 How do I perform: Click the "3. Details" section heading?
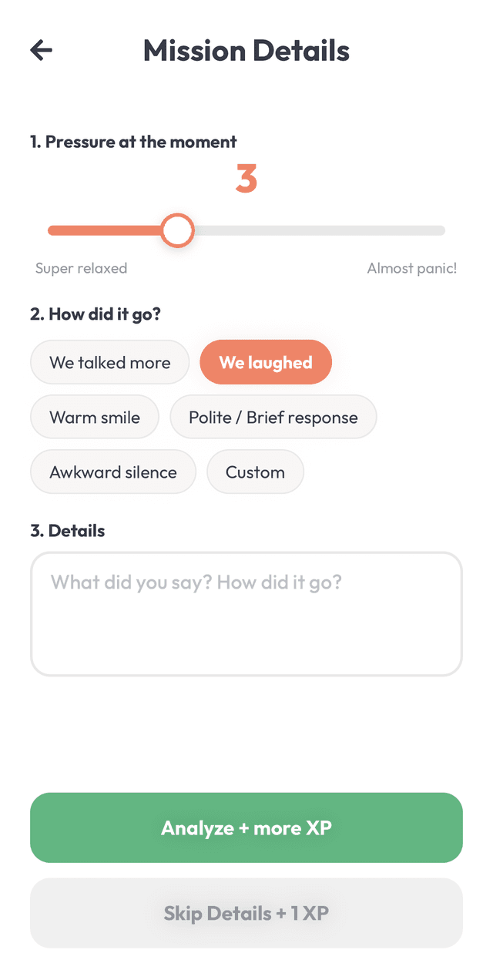click(x=68, y=531)
